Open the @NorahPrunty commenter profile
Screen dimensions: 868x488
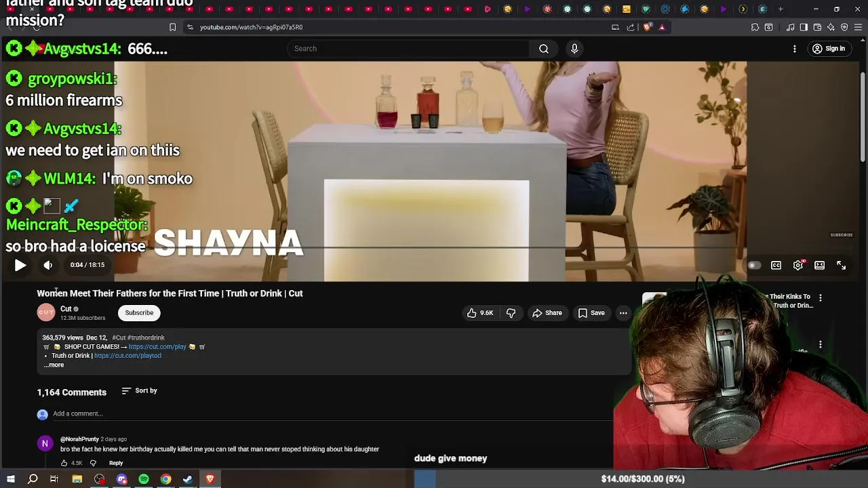coord(79,439)
